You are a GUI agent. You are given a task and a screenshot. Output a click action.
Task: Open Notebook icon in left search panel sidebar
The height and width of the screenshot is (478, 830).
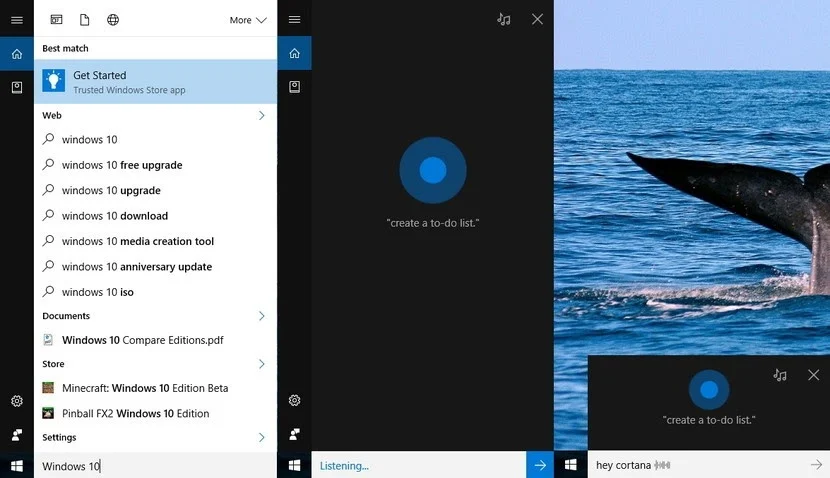click(x=17, y=87)
